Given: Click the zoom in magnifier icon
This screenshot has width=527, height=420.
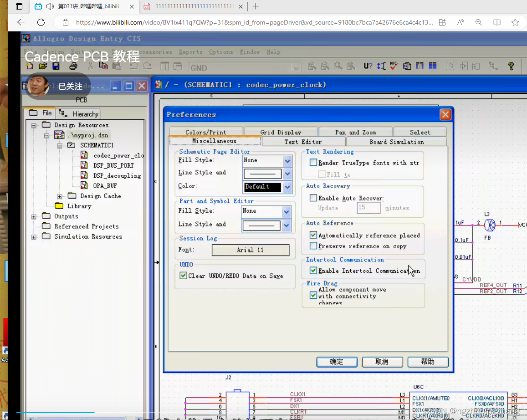Looking at the screenshot, I should tap(312, 66).
